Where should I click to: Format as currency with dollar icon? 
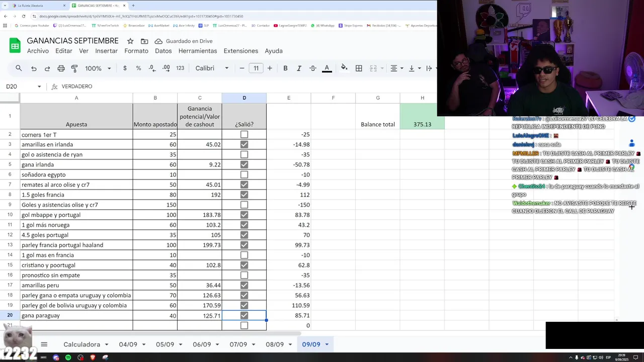tap(125, 68)
